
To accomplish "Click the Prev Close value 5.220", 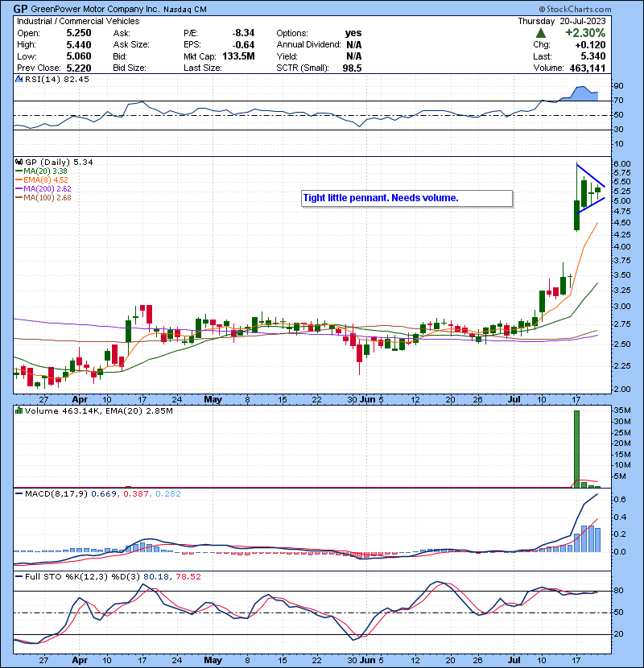I will (79, 68).
